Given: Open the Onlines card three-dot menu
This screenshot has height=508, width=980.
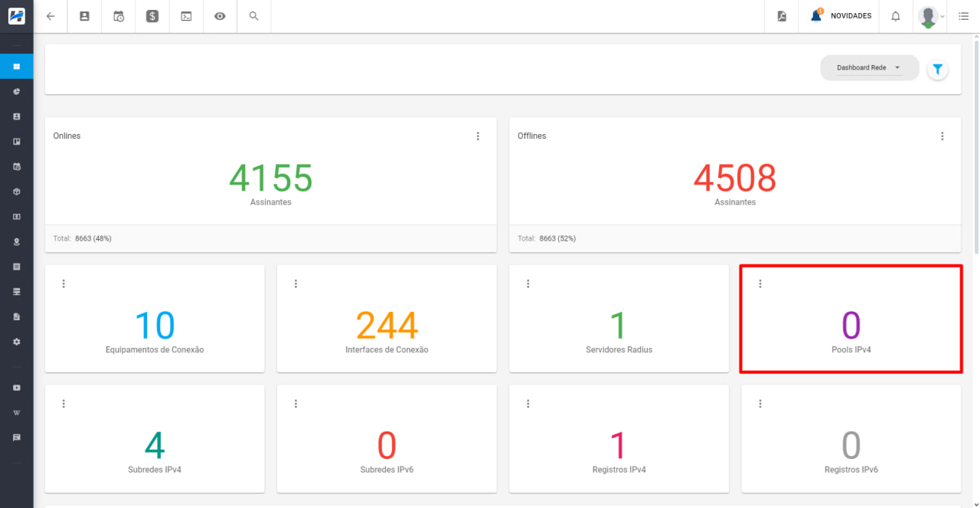Looking at the screenshot, I should click(x=478, y=136).
